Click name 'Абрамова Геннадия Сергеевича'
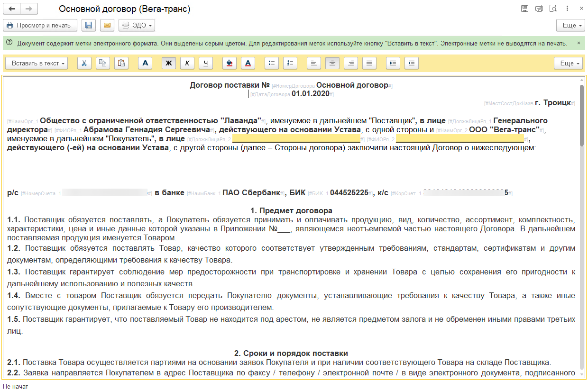Image resolution: width=588 pixels, height=391 pixels. point(147,130)
